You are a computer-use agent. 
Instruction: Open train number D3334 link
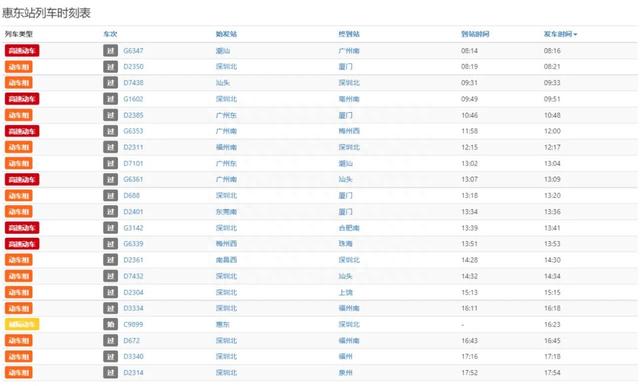(133, 308)
